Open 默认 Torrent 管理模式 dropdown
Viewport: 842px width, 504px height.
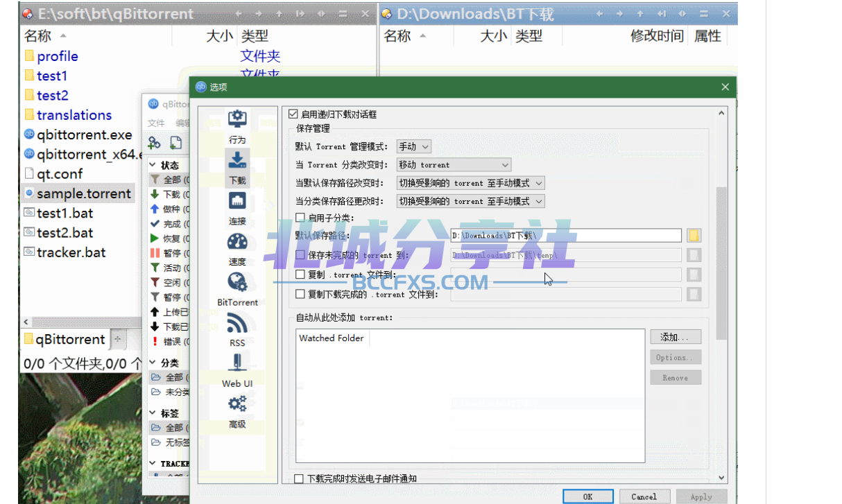tap(413, 146)
